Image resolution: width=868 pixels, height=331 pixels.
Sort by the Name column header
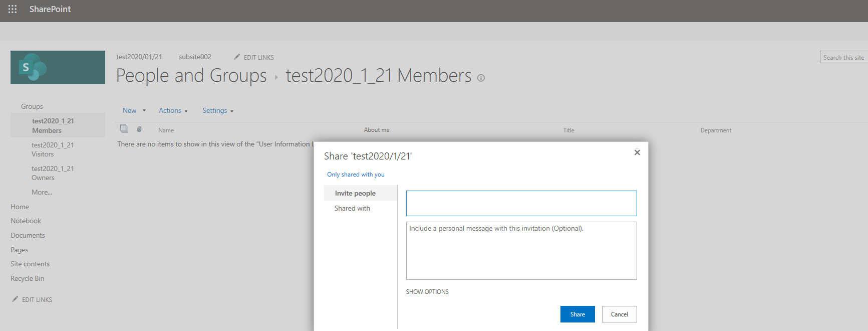tap(166, 130)
